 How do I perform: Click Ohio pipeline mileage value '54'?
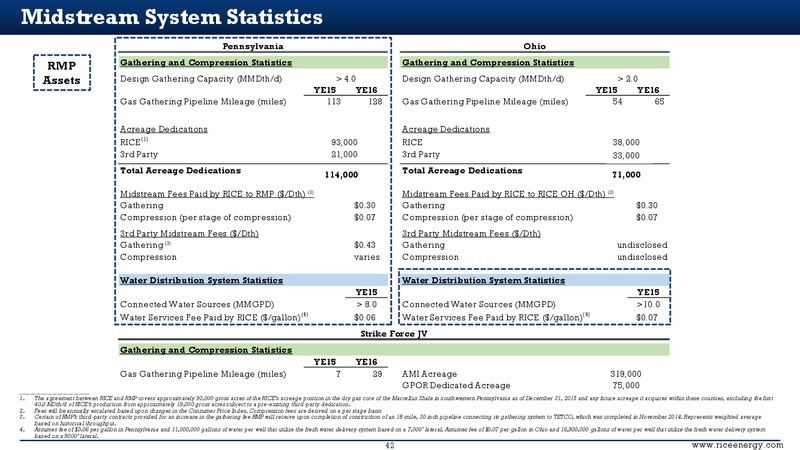[617, 102]
